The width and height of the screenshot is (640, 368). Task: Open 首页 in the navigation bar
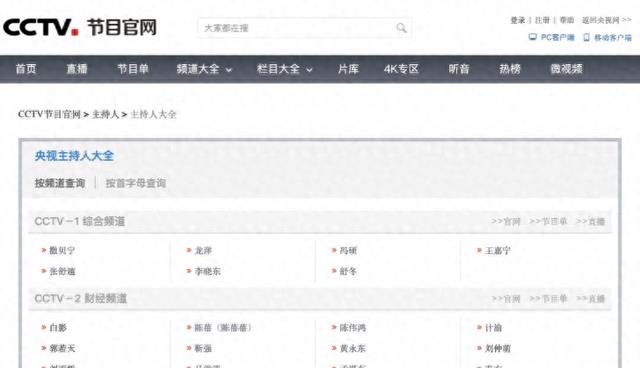tap(26, 69)
